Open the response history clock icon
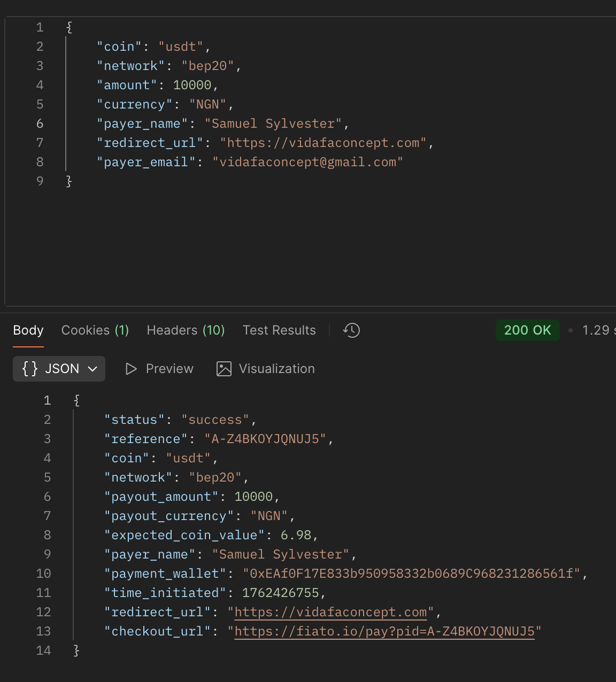 click(x=351, y=330)
